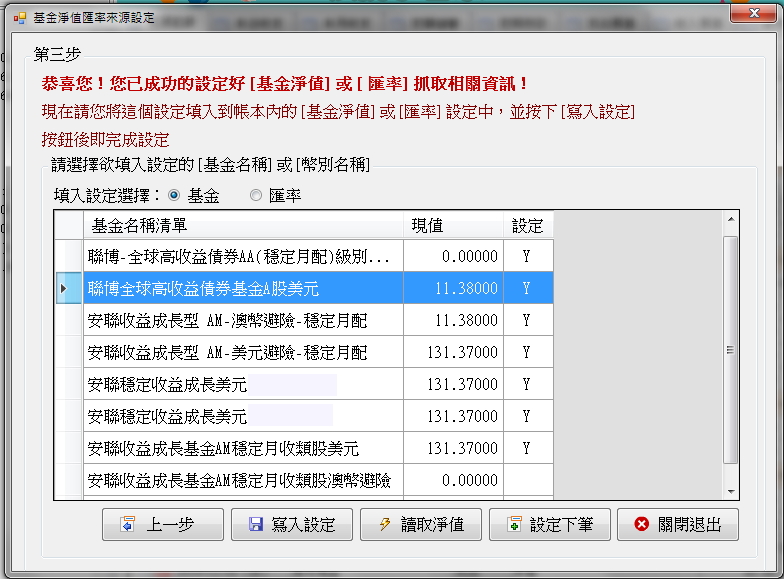Click empty 設定 cell in 類股澳幣避險 row
This screenshot has height=579, width=784.
528,480
